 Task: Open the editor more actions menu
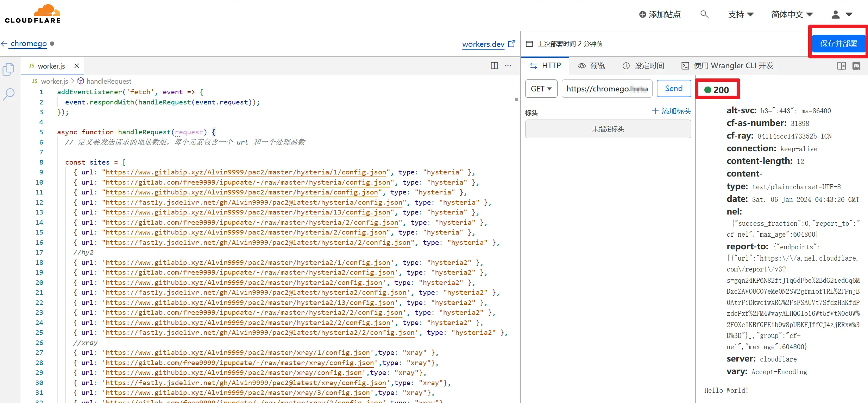pos(508,66)
